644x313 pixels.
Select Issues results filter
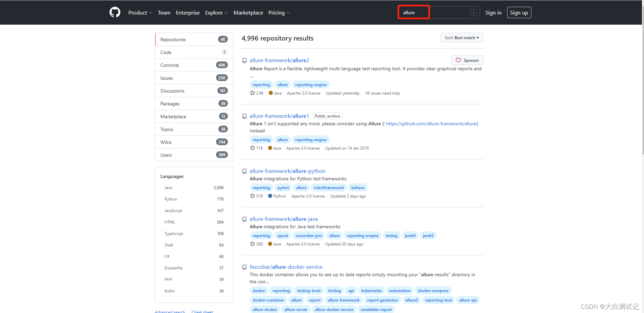[x=194, y=78]
